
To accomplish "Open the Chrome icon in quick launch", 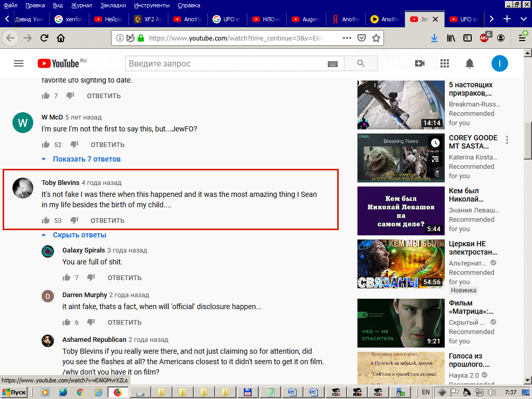I will [81, 392].
